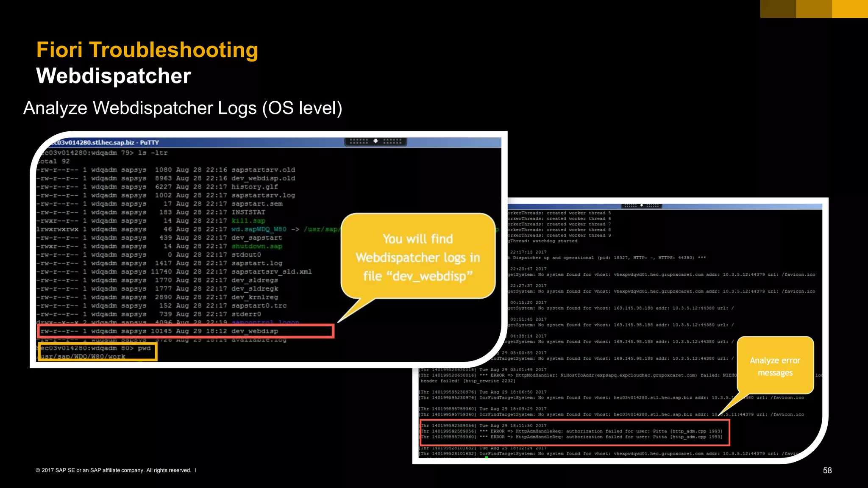Viewport: 868px width, 488px height.
Task: Click the 'total 92' output line
Action: pos(54,161)
